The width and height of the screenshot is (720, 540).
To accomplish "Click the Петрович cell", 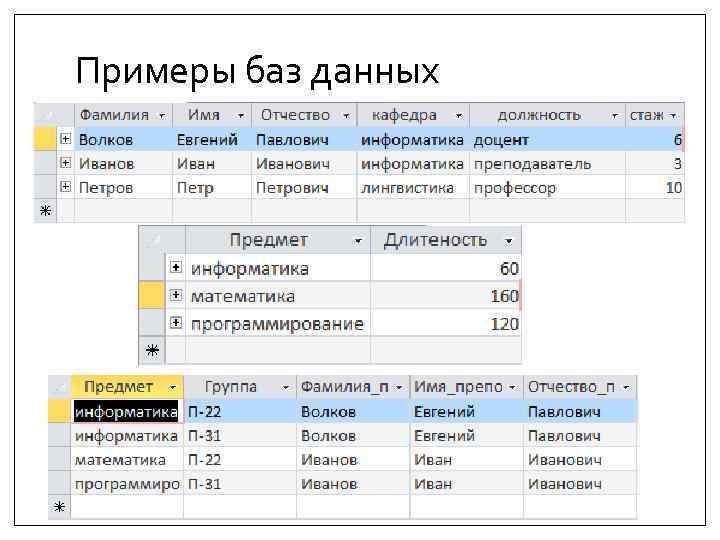I will [x=304, y=187].
